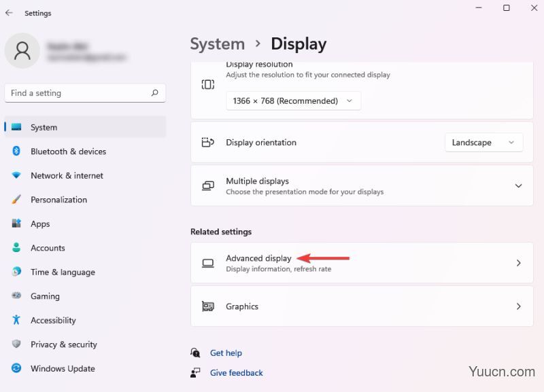Click the Display orientation label
Screen dimensions: 544x392
[261, 143]
